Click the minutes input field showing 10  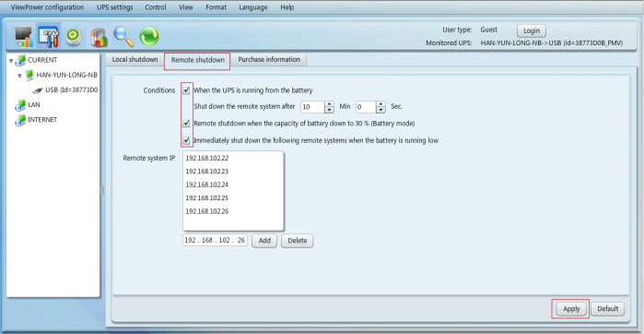click(x=313, y=107)
